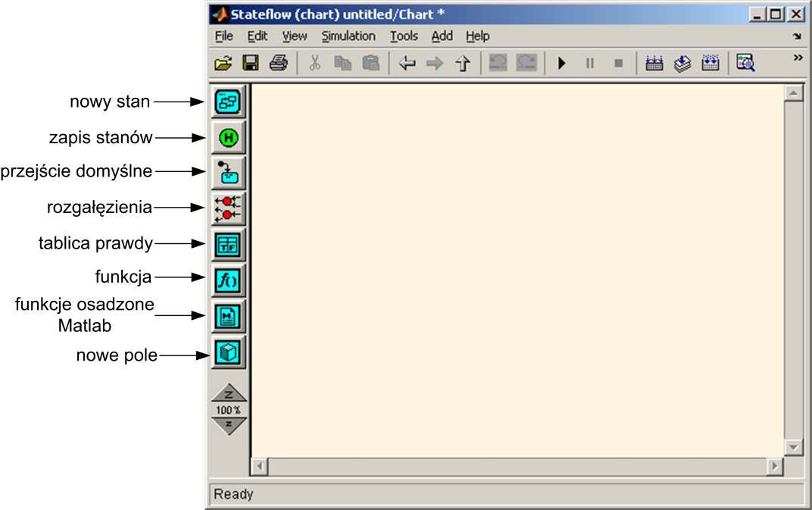Image resolution: width=812 pixels, height=510 pixels.
Task: Click the horizontal scrollbar left arrow
Action: (260, 467)
